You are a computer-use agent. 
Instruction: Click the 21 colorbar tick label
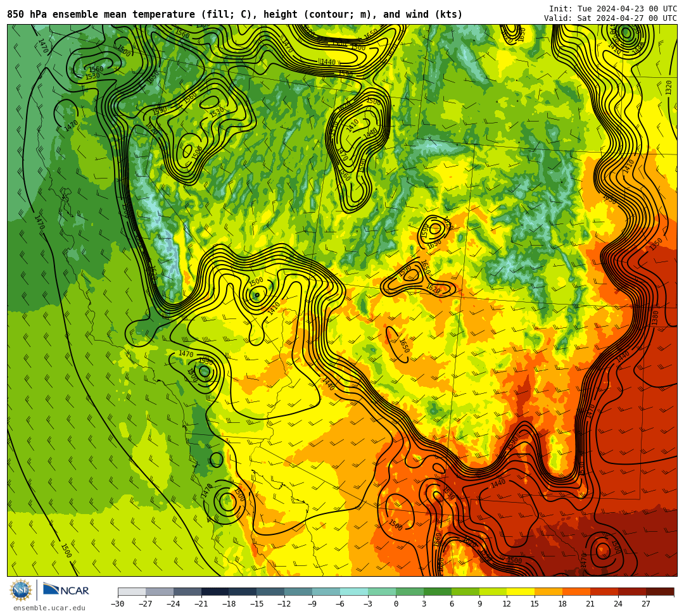[590, 604]
